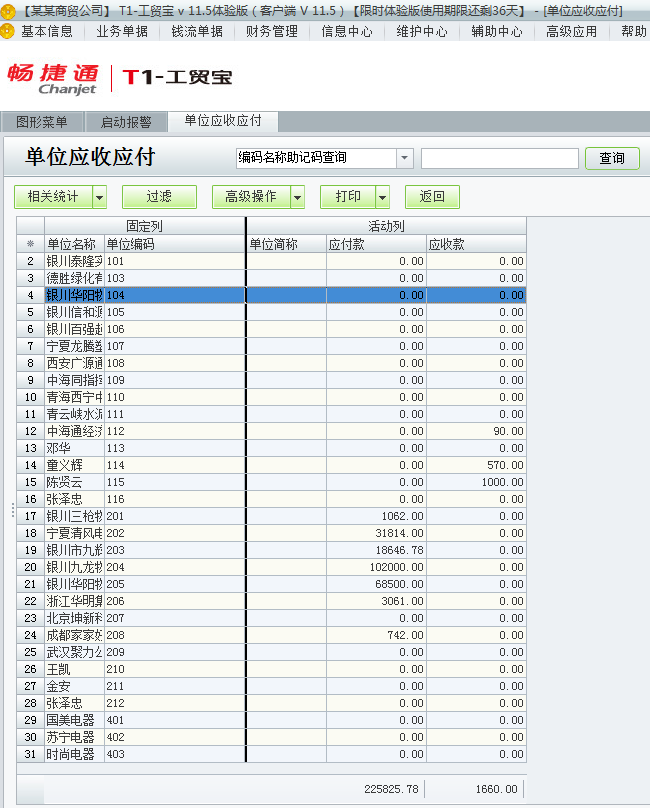This screenshot has width=650, height=808.
Task: Click the 应付款 column header
Action: pyautogui.click(x=375, y=244)
